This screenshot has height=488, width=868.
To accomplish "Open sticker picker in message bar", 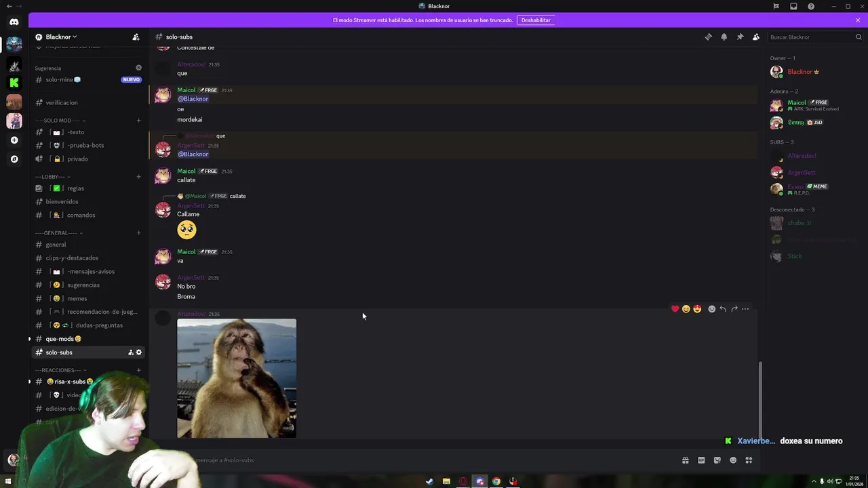I will 717,460.
